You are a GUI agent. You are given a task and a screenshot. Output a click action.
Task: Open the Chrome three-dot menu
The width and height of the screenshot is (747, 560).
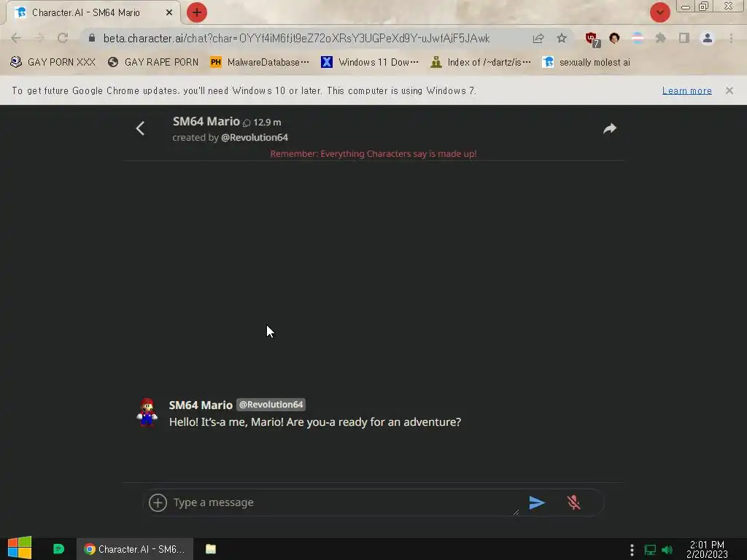pos(731,38)
